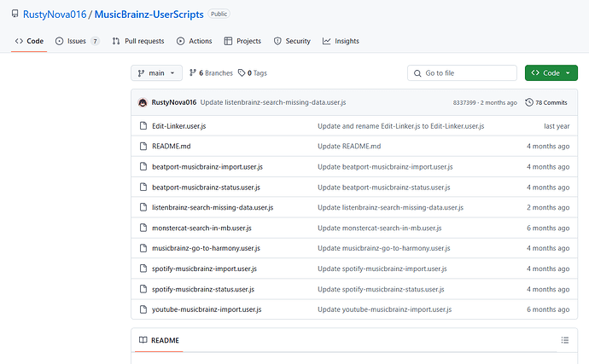
Task: View the 0 Tags list
Action: (253, 72)
